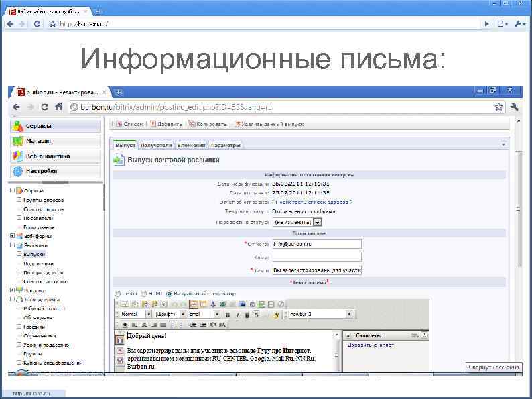
Task: Reload the burbon.ru admin page
Action: (44, 107)
